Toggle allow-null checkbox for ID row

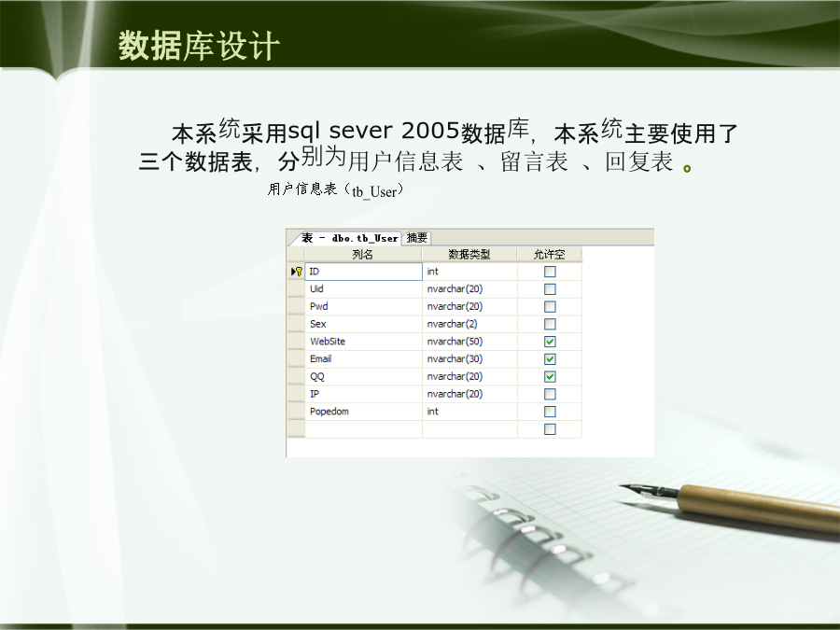(x=550, y=272)
